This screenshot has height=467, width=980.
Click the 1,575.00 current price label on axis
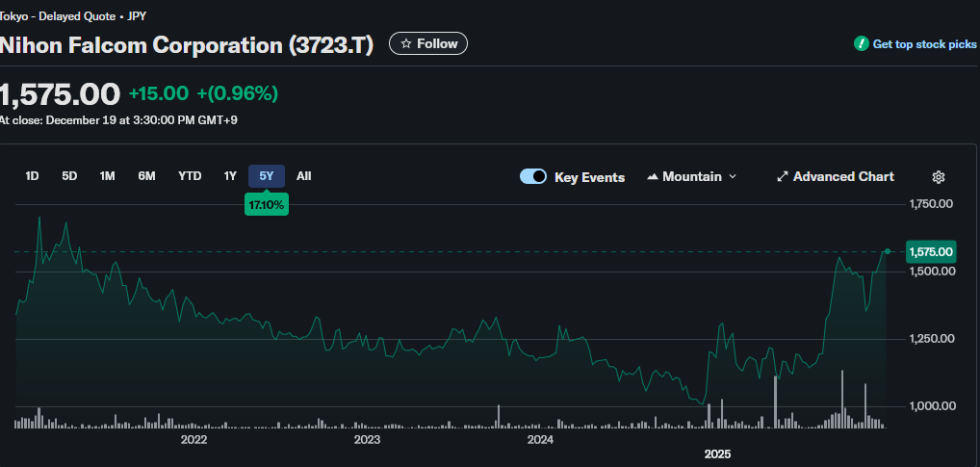(x=931, y=252)
